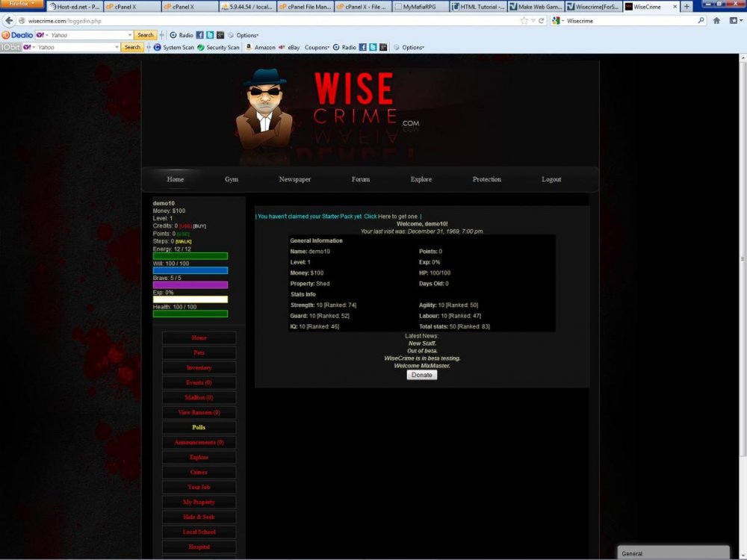Click the BUY credits link
The width and height of the screenshot is (747, 560).
[x=199, y=225]
